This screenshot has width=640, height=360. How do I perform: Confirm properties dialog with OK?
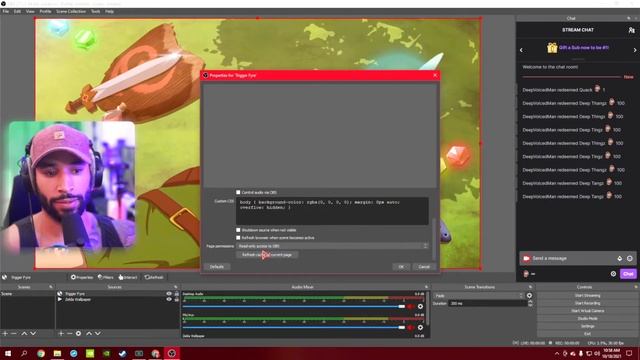(401, 267)
